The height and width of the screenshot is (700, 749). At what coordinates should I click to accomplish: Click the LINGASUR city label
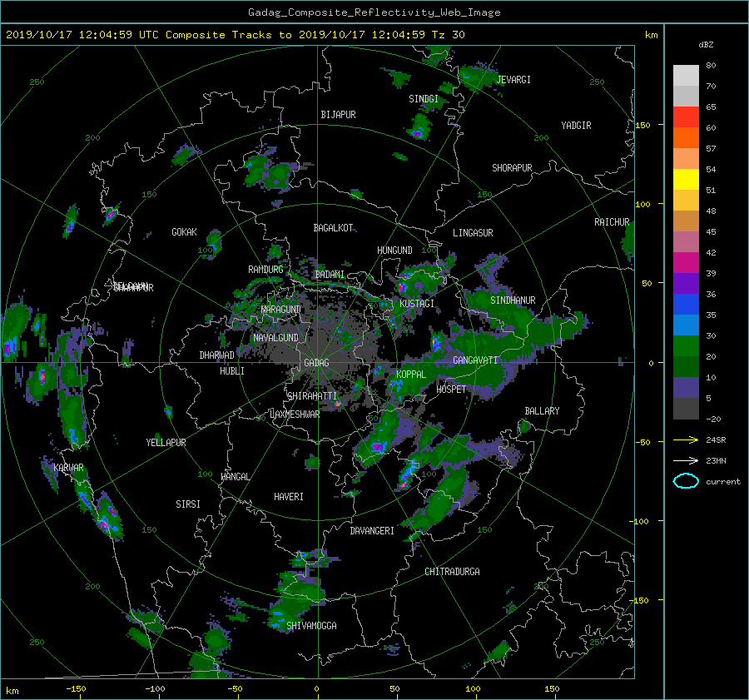coord(473,233)
